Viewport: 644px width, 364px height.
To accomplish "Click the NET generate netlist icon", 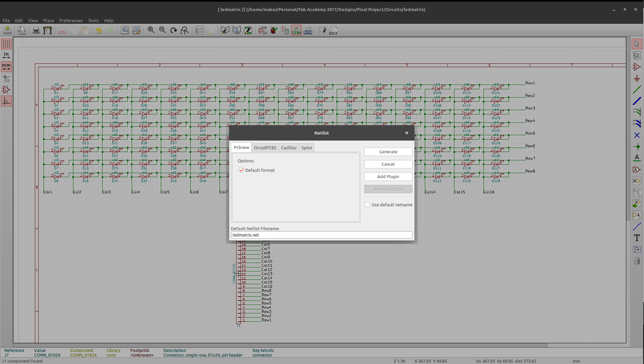I will [297, 31].
